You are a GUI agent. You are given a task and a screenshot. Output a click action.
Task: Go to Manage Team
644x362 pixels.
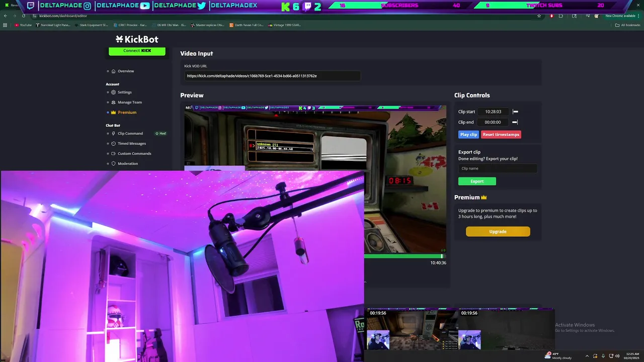point(130,103)
